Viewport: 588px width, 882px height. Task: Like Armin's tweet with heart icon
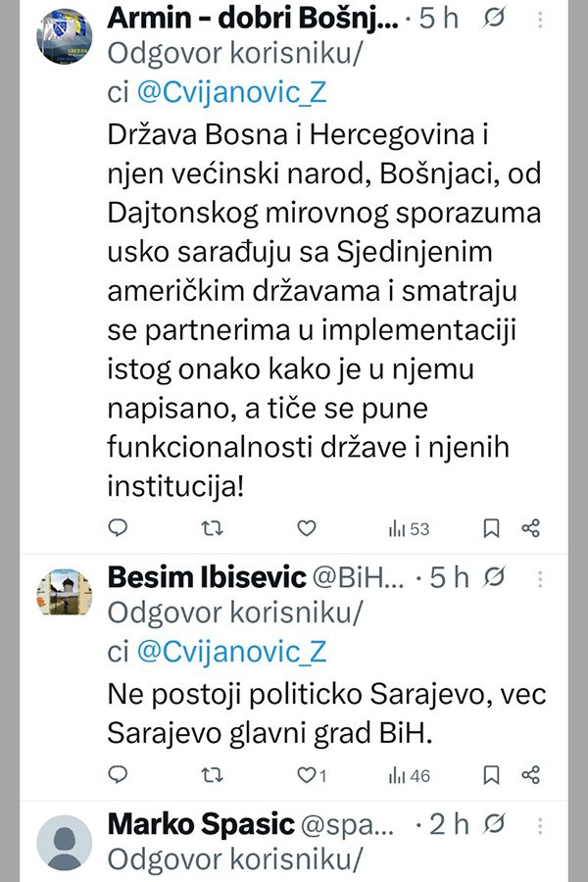pyautogui.click(x=307, y=528)
